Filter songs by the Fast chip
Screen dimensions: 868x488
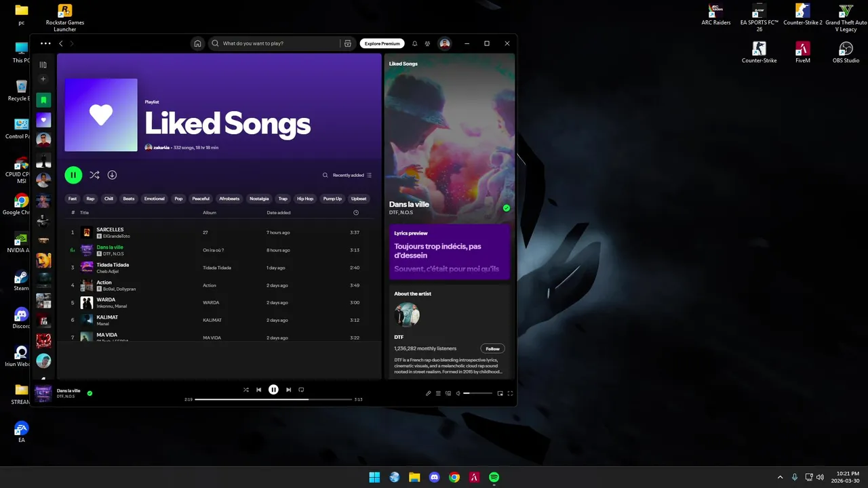(73, 199)
